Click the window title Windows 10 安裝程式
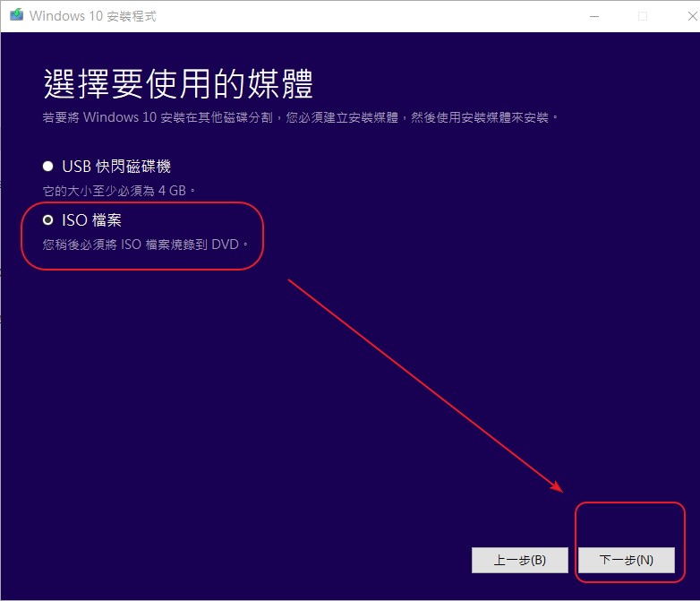Viewport: 700px width, 601px height. coord(93,16)
